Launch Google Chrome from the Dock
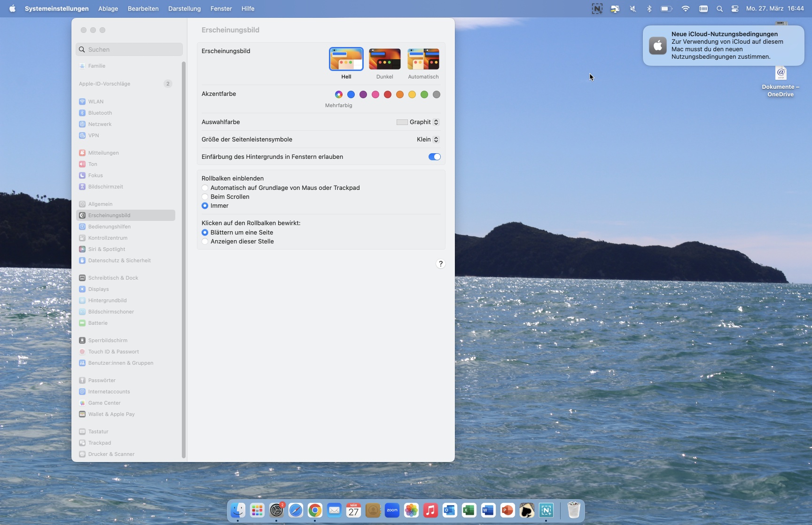Viewport: 812px width, 525px height. click(x=315, y=510)
